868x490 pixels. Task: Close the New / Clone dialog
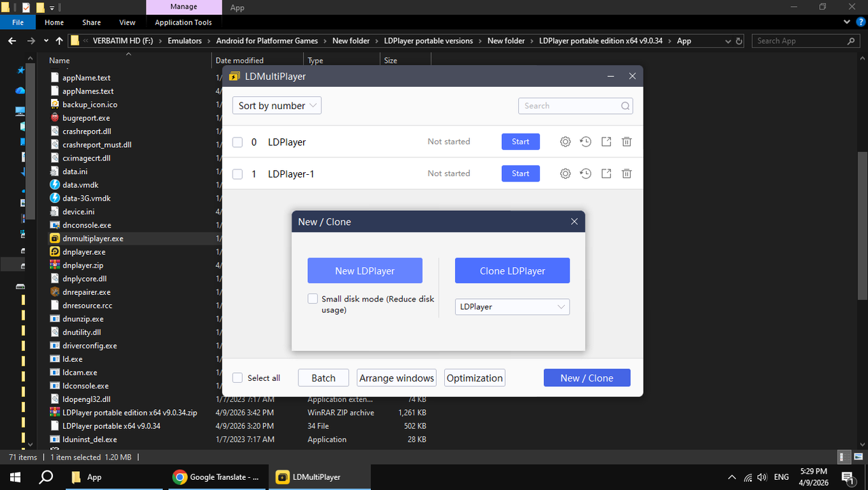574,222
